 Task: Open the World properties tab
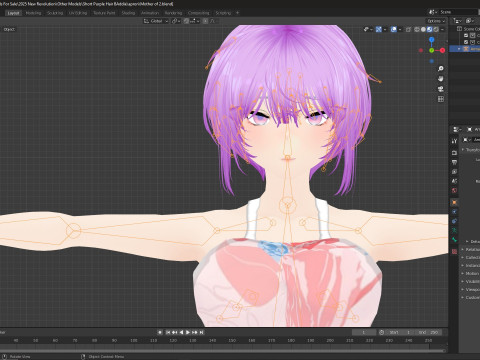coord(454,191)
